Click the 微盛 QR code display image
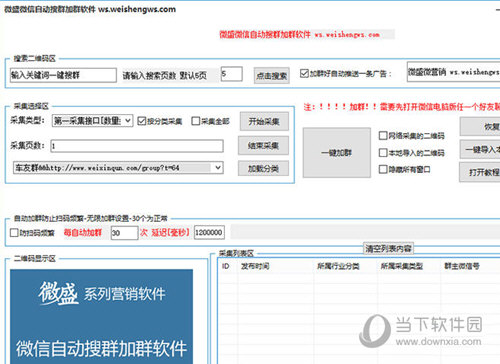The image size is (500, 364). 101,317
